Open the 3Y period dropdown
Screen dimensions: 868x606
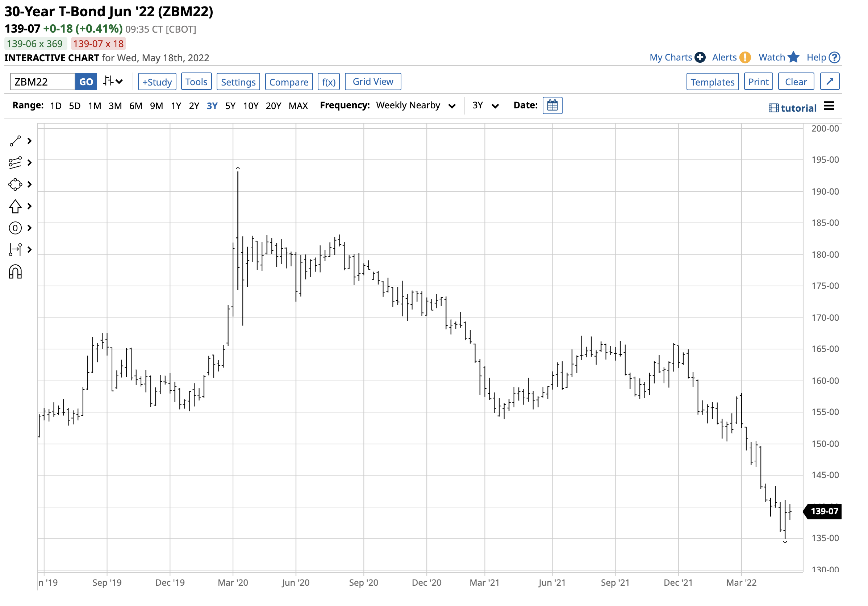coord(485,105)
